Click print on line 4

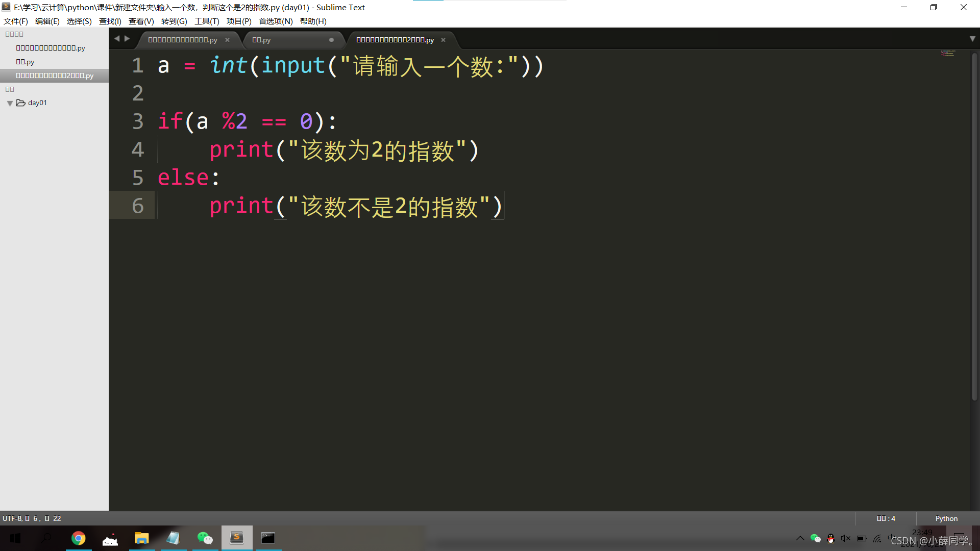(241, 150)
